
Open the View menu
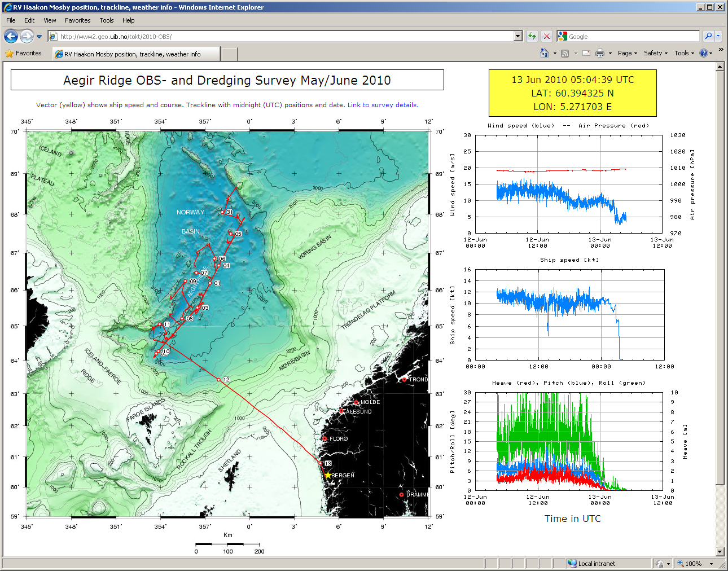point(50,20)
